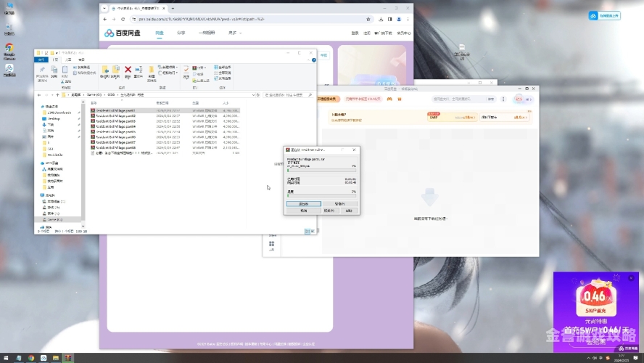
Task: Go up one folder level in Explorer
Action: [57, 95]
